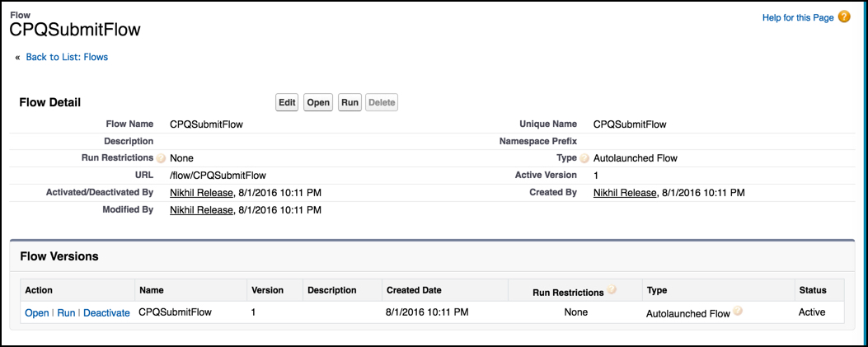
Task: Click the Created Date column header
Action: (414, 290)
